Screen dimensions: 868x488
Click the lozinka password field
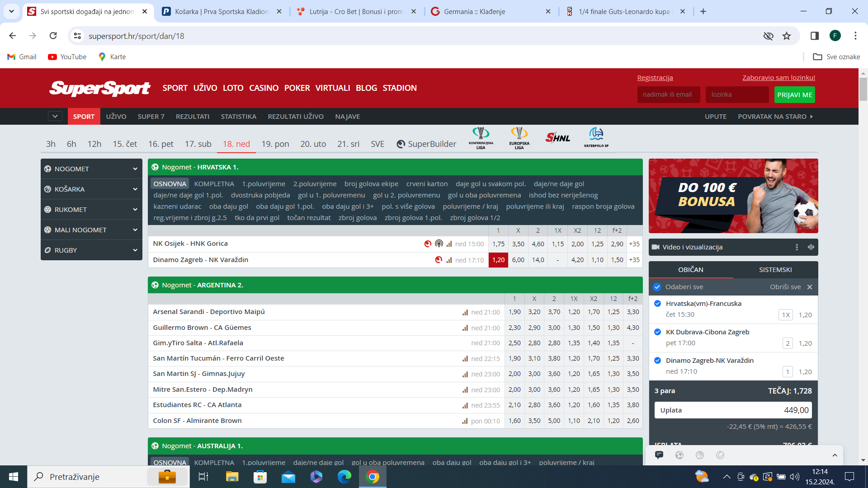tap(737, 95)
